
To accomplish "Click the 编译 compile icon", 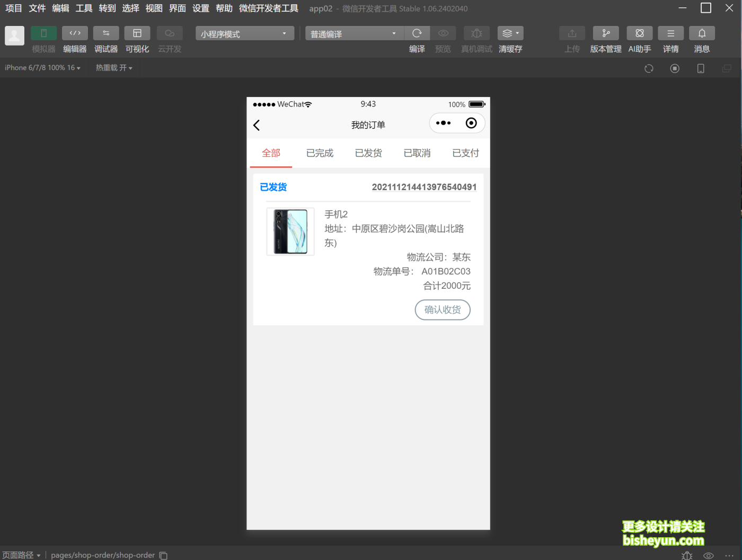I will pos(417,33).
